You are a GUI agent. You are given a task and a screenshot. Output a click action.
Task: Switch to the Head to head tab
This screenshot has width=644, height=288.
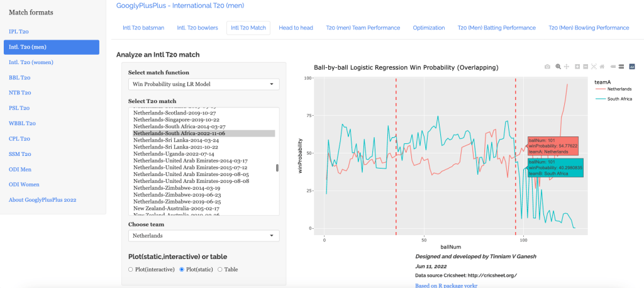pos(297,28)
